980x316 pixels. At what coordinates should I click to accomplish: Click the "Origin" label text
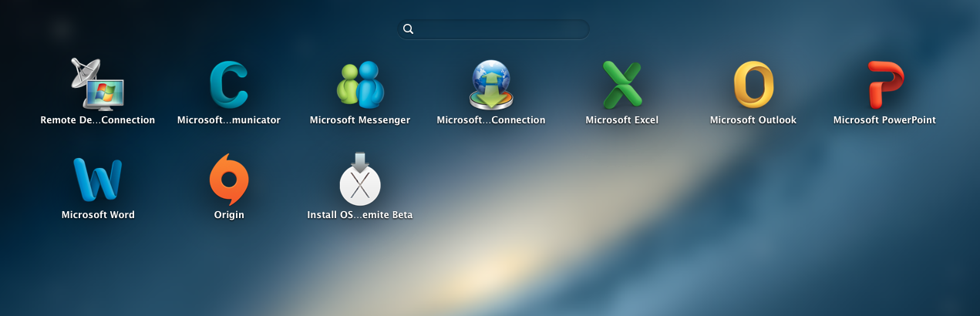click(x=229, y=215)
